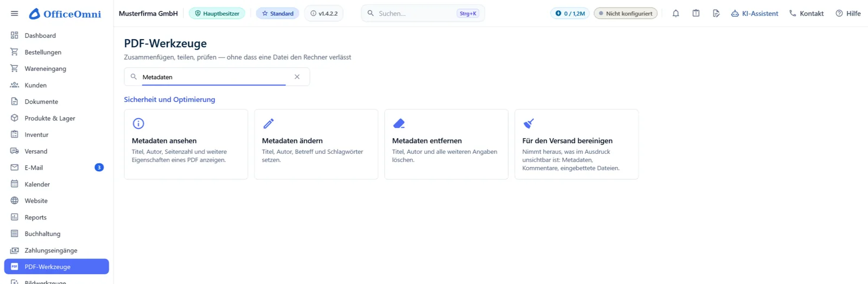The height and width of the screenshot is (284, 868).
Task: Open Bestellungen in sidebar
Action: coord(56,52)
